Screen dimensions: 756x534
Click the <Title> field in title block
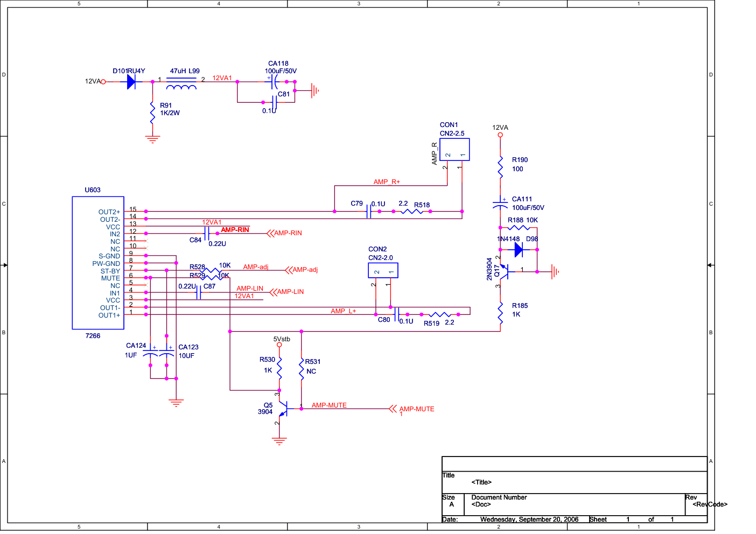pyautogui.click(x=481, y=482)
